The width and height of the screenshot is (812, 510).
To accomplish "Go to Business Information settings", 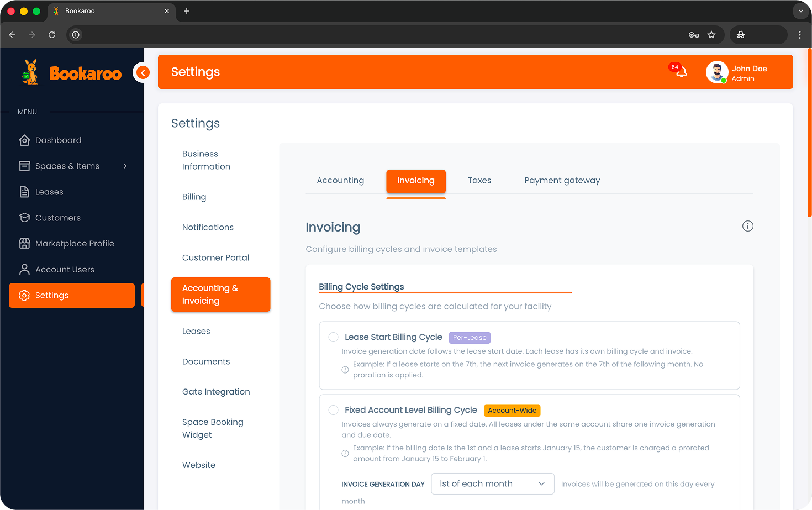I will coord(206,160).
